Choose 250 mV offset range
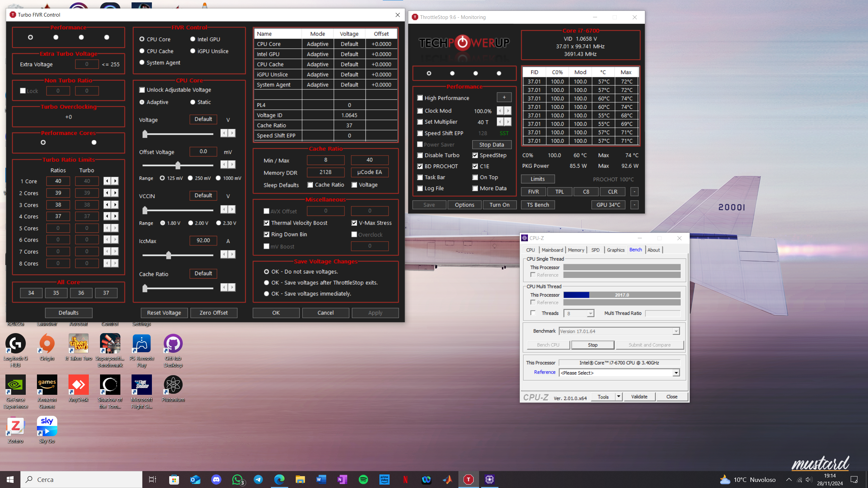Screen dimensions: 868x488 pyautogui.click(x=190, y=178)
